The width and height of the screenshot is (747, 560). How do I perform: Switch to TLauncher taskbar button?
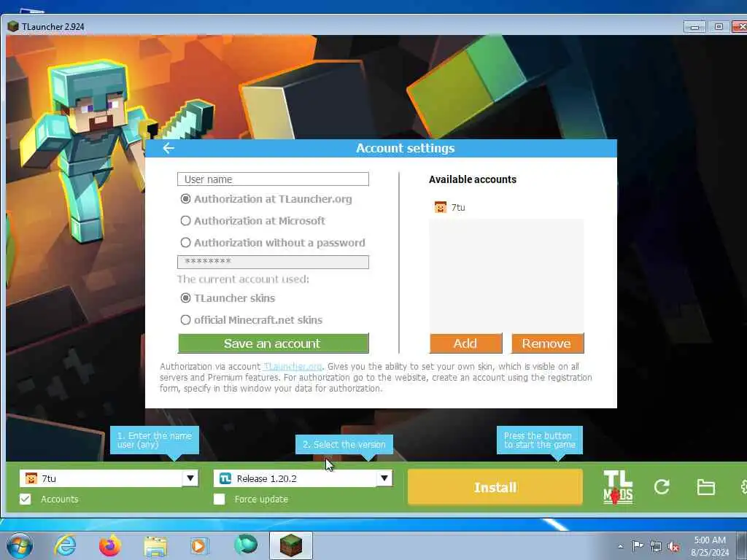click(x=290, y=545)
